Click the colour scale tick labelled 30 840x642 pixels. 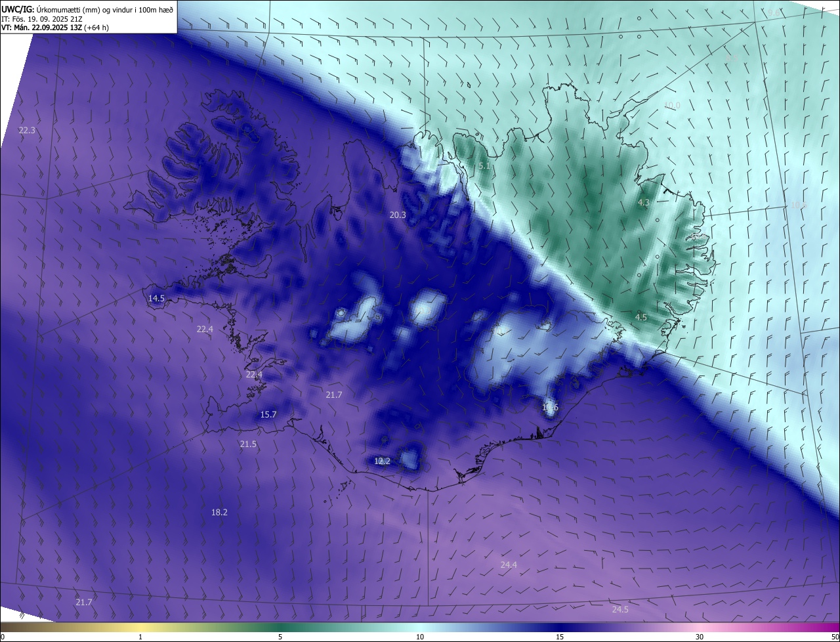(x=700, y=637)
